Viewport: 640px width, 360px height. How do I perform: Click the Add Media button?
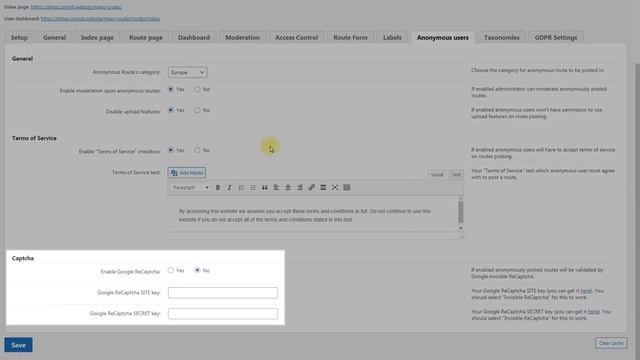point(187,173)
